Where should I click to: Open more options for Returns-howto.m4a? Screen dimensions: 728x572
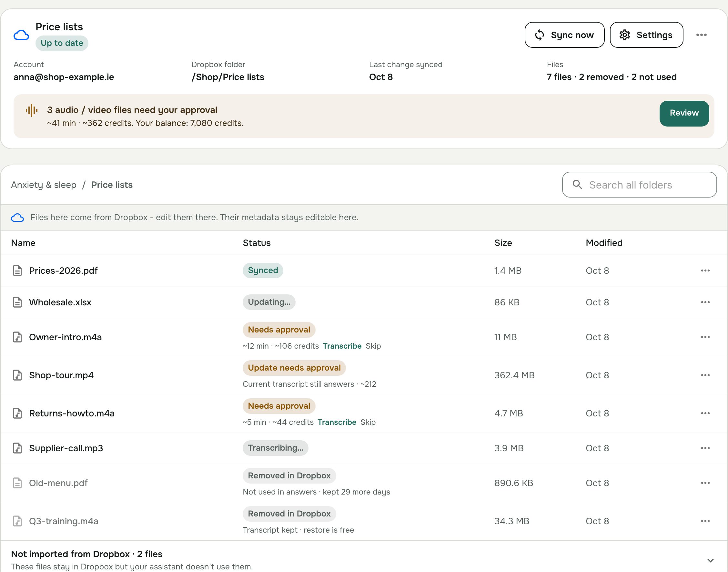pos(705,413)
